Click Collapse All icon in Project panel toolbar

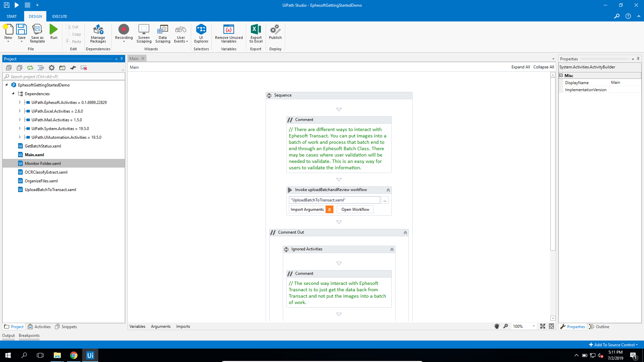(19, 68)
